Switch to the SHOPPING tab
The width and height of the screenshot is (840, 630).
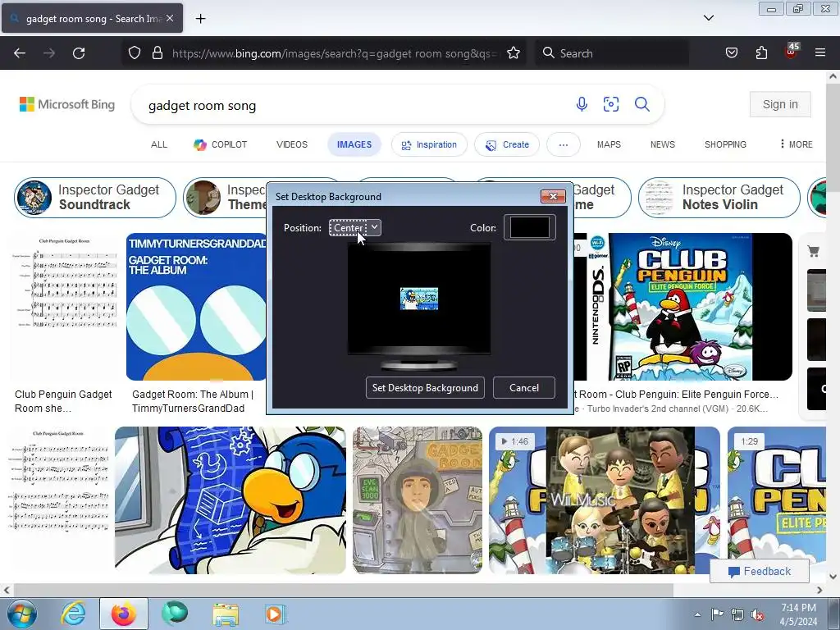(x=725, y=144)
